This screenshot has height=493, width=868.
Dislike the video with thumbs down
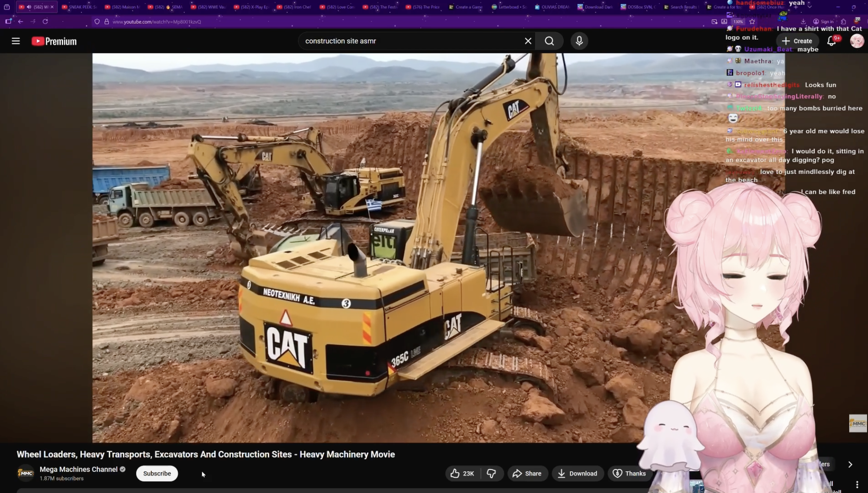click(491, 473)
